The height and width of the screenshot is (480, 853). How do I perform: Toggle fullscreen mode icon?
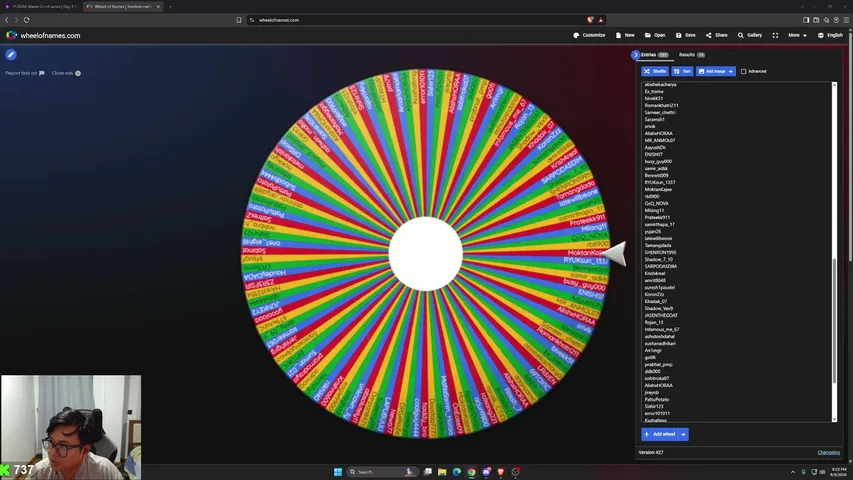[x=775, y=35]
